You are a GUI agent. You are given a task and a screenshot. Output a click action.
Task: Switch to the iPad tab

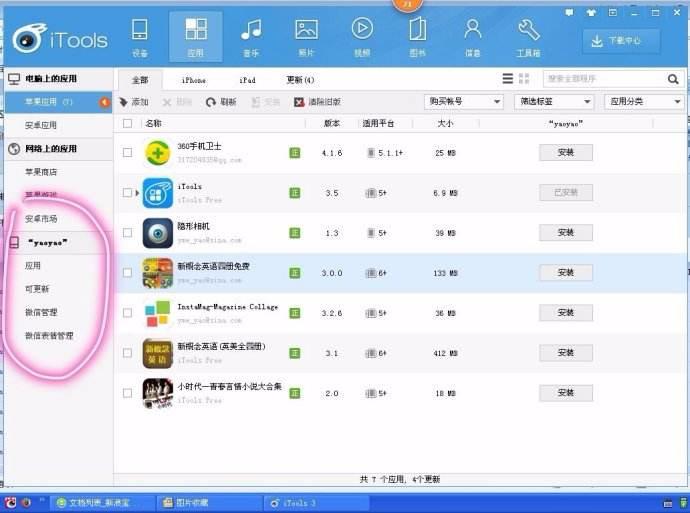(x=247, y=80)
